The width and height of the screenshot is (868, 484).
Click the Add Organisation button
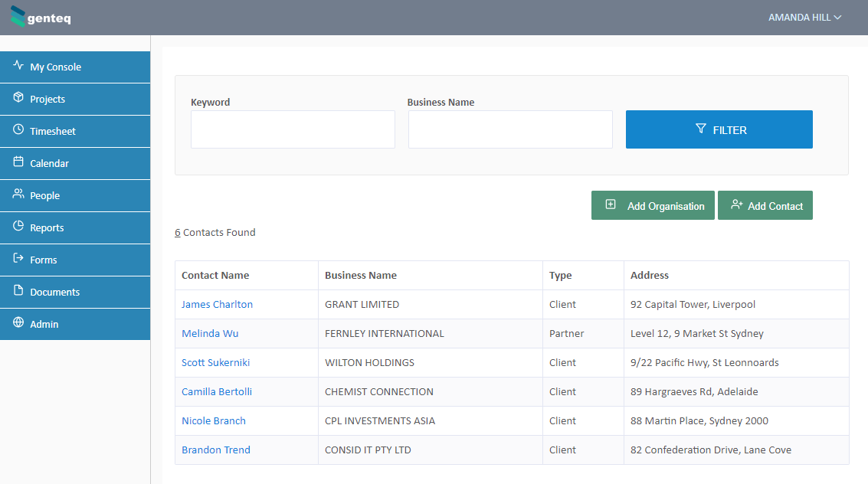(653, 205)
